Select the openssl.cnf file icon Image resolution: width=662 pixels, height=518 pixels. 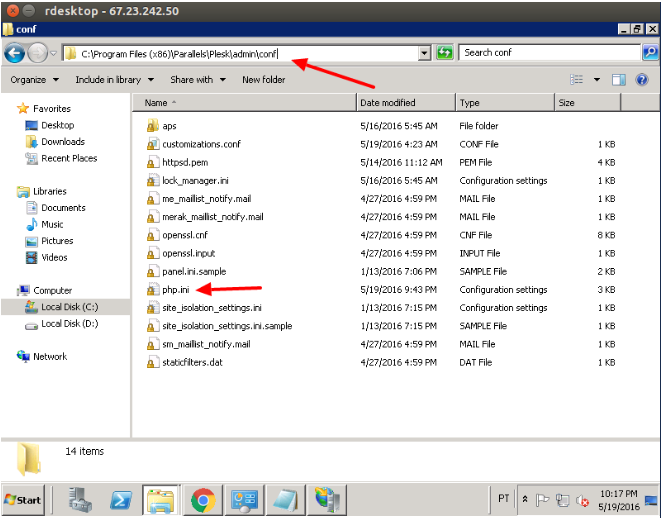152,235
